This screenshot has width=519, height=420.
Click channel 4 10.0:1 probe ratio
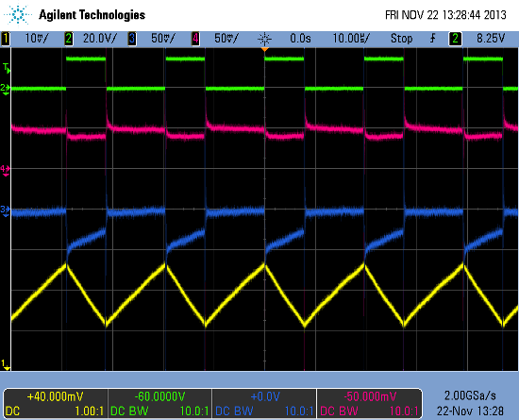404,412
